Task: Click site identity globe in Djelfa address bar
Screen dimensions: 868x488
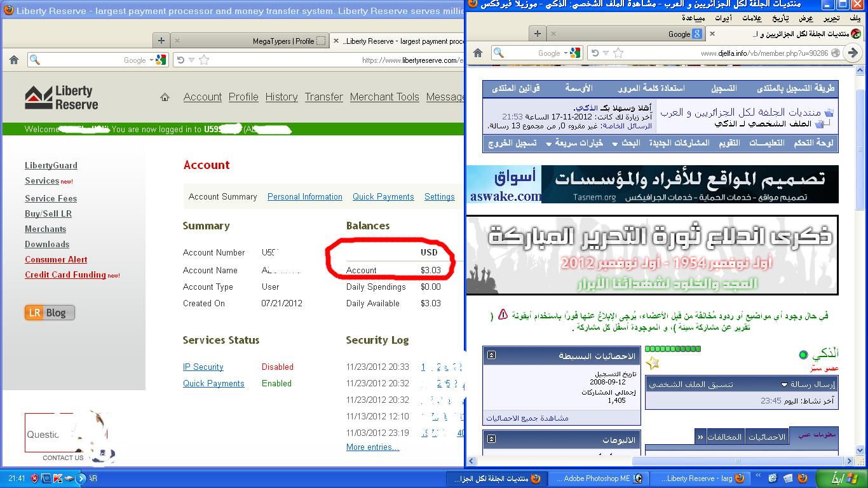Action: click(836, 53)
